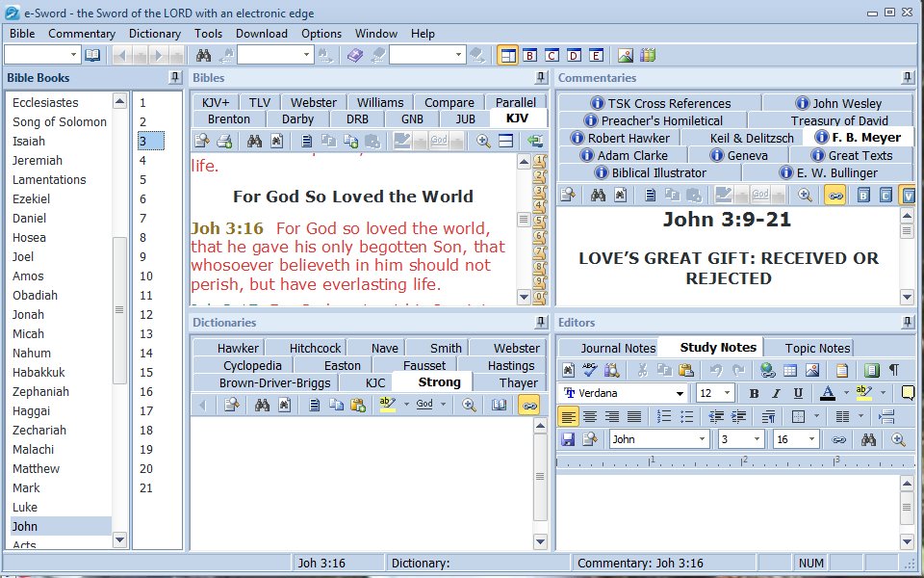924x578 pixels.
Task: Click the yellow highlight swatch in Editors
Action: click(x=863, y=393)
